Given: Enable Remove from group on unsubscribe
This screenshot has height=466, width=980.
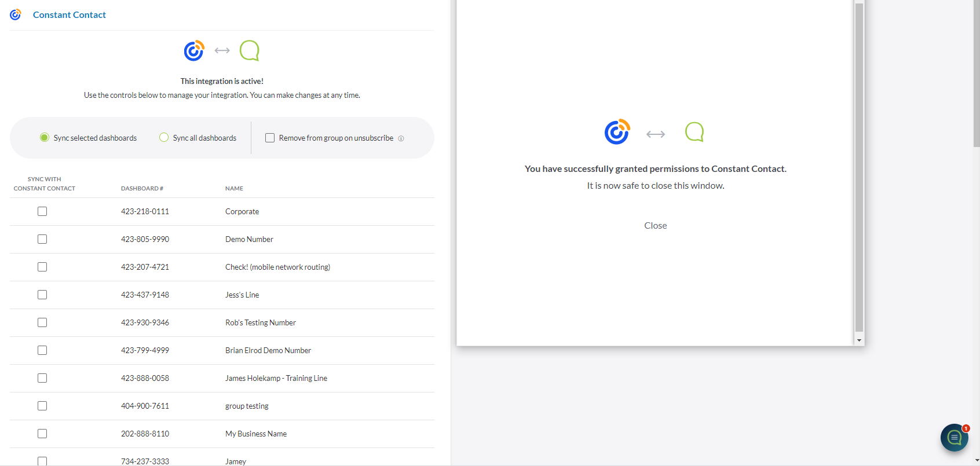Looking at the screenshot, I should pos(270,138).
